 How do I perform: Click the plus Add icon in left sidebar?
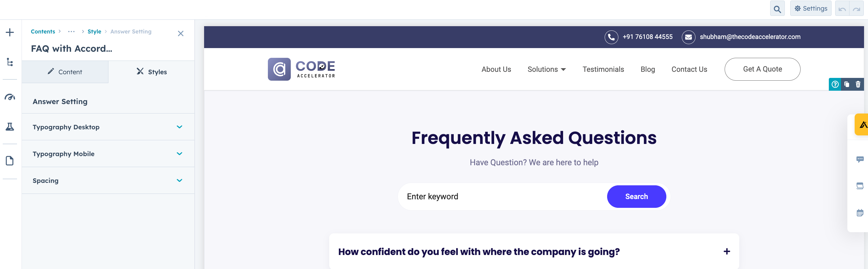coord(10,32)
